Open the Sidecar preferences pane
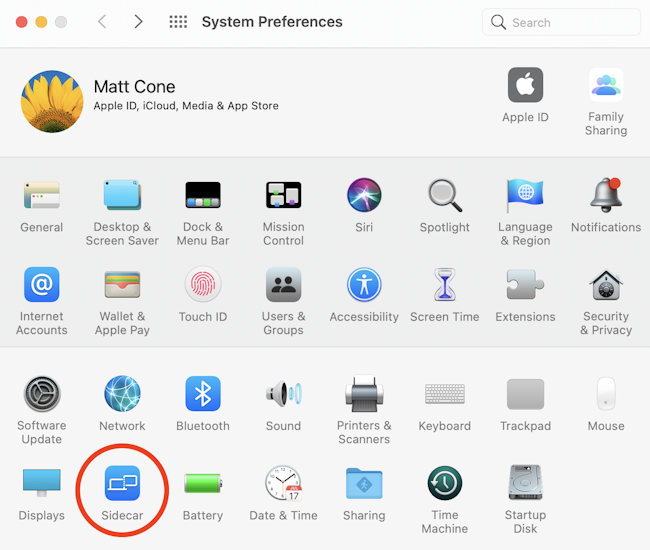 coord(122,483)
